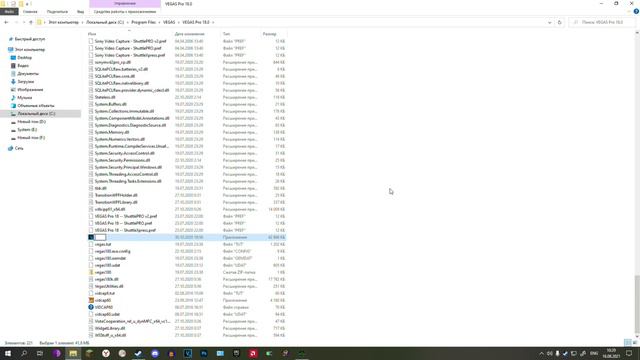Open recent locations dropdown arrow

pos(24,22)
